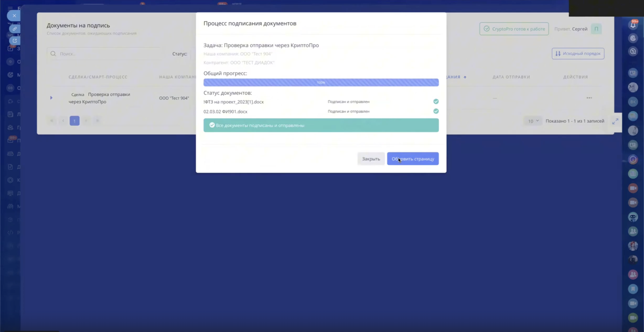The height and width of the screenshot is (332, 644).
Task: Click the info icon in right sidebar
Action: pos(633,159)
